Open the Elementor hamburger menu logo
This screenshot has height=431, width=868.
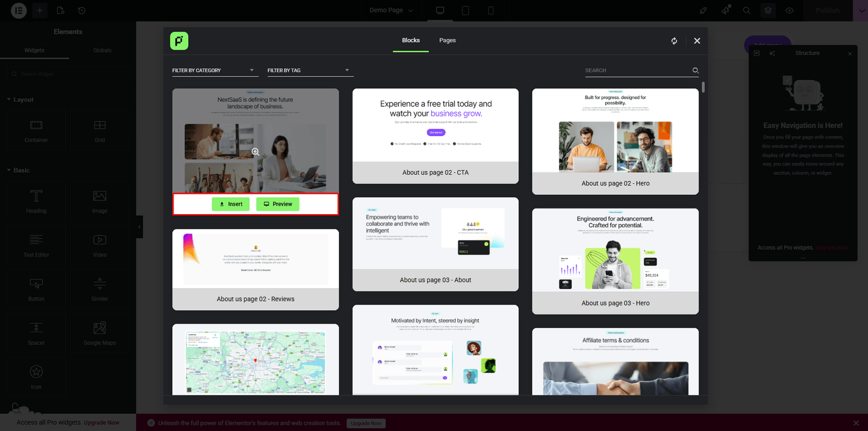click(18, 10)
